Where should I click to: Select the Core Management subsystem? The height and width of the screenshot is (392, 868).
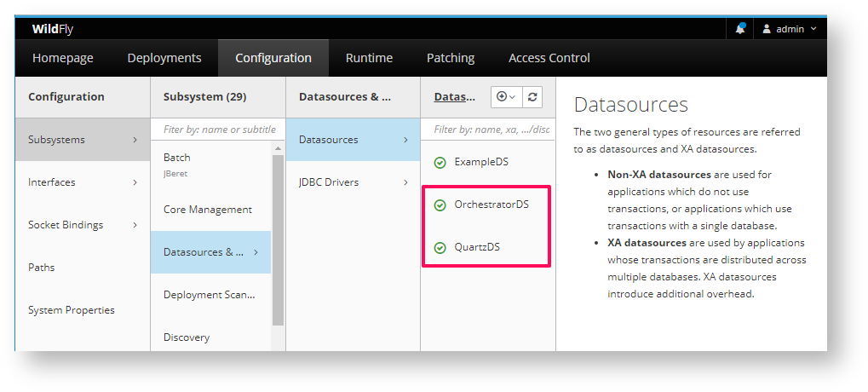click(x=211, y=210)
